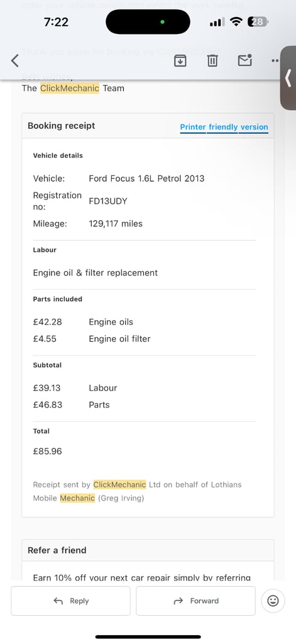Tap the total amount £85.96
The width and height of the screenshot is (296, 644).
[x=48, y=452]
